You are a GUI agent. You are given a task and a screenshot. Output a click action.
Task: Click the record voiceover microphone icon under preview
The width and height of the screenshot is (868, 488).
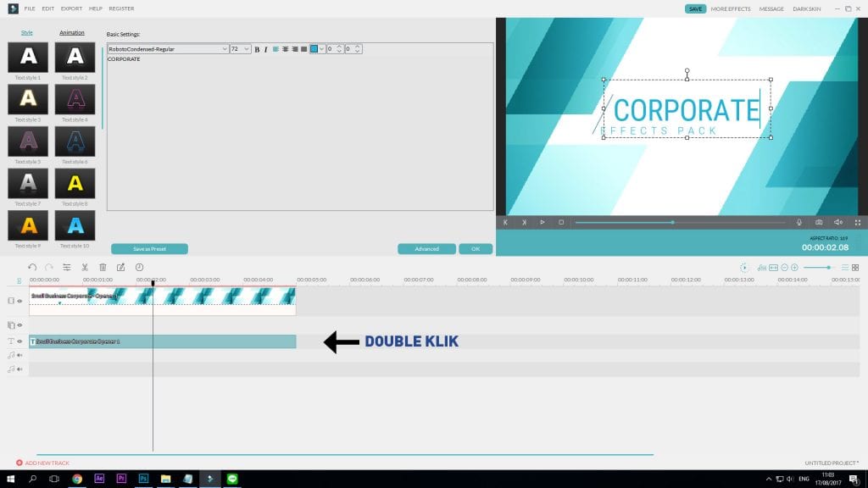(x=798, y=222)
